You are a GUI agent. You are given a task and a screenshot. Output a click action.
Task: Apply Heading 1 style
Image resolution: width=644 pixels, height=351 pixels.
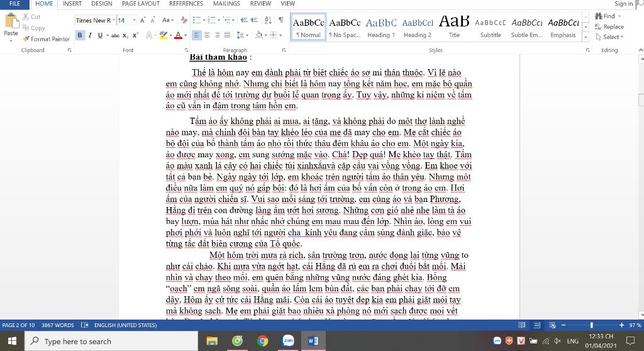pyautogui.click(x=381, y=27)
